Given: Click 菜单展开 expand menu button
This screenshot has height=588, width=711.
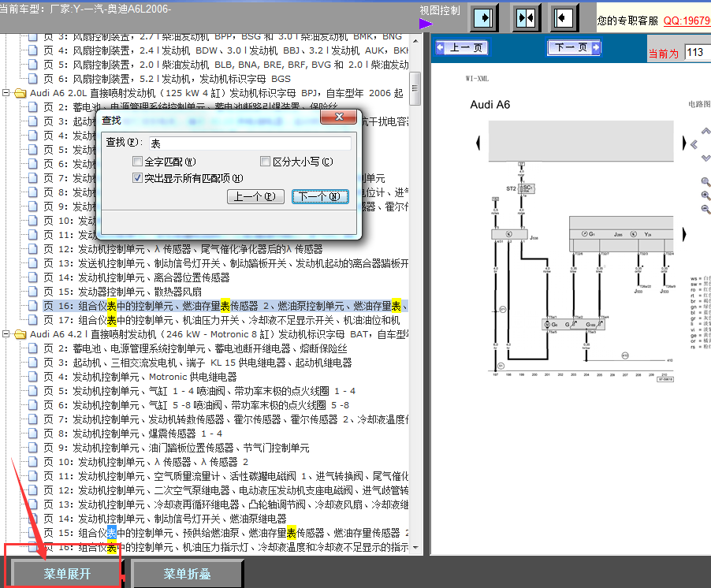Looking at the screenshot, I should pyautogui.click(x=67, y=574).
